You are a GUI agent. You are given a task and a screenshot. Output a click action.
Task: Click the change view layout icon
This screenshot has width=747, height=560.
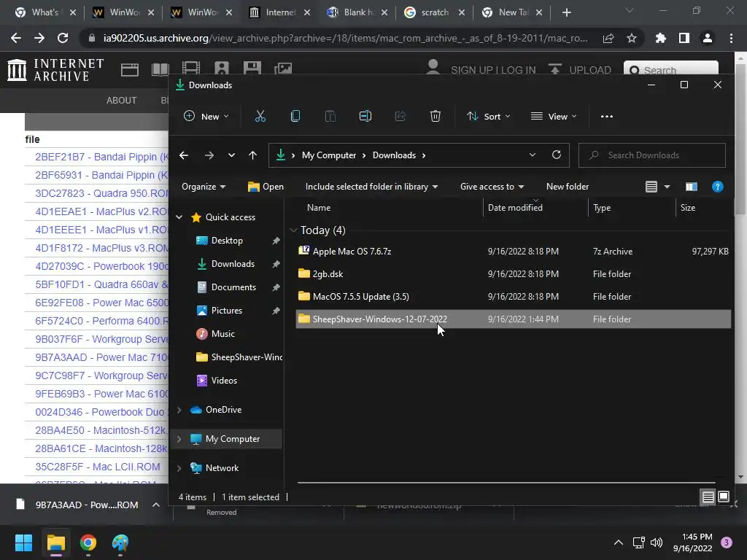pos(651,187)
